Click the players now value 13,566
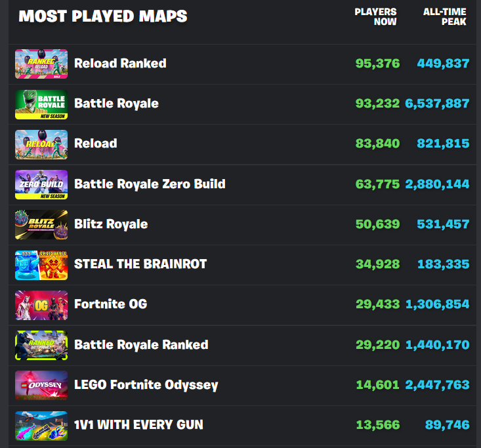 378,425
